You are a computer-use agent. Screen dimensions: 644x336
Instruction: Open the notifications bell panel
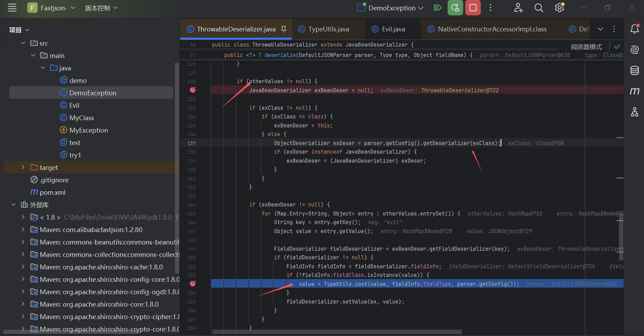click(635, 29)
